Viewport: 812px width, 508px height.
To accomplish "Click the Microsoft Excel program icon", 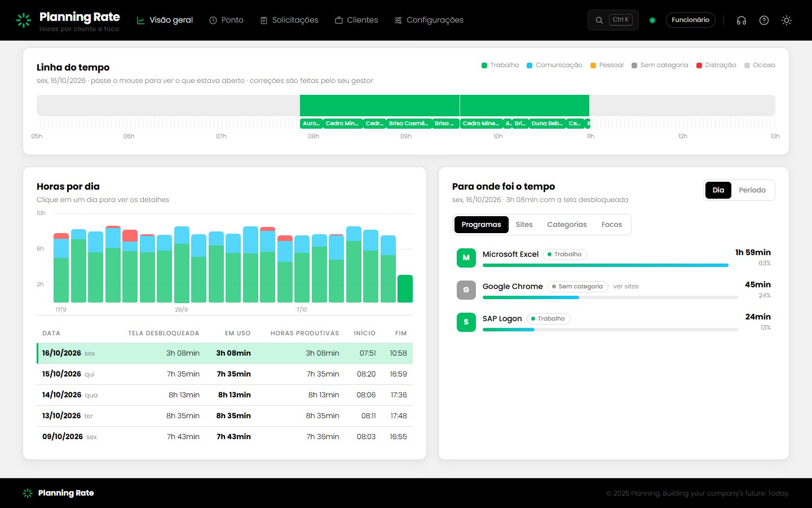I will point(466,258).
